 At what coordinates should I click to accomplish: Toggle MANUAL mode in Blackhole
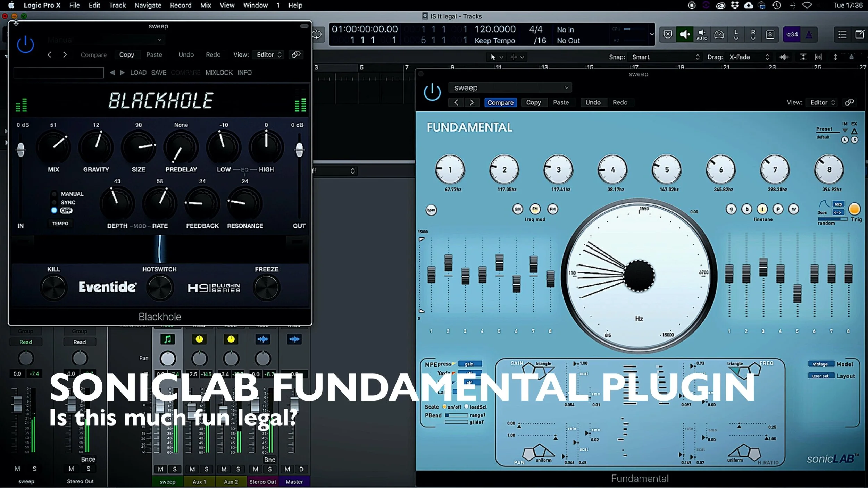54,194
